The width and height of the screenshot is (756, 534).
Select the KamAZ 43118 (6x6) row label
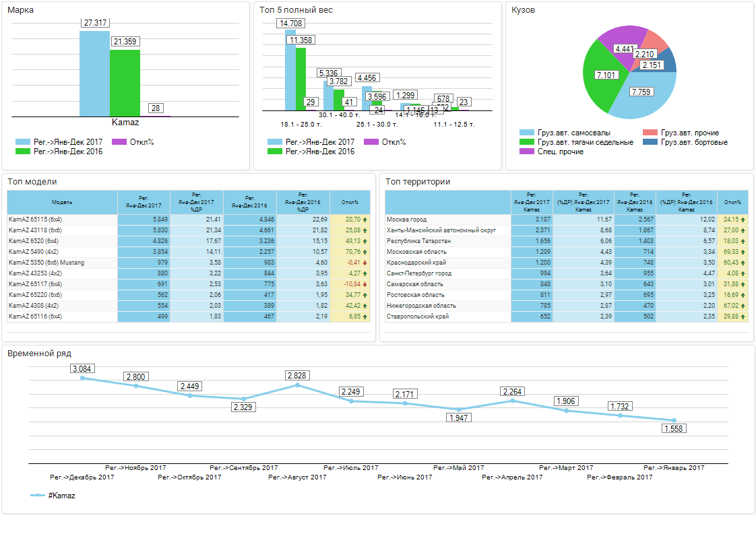(x=35, y=230)
